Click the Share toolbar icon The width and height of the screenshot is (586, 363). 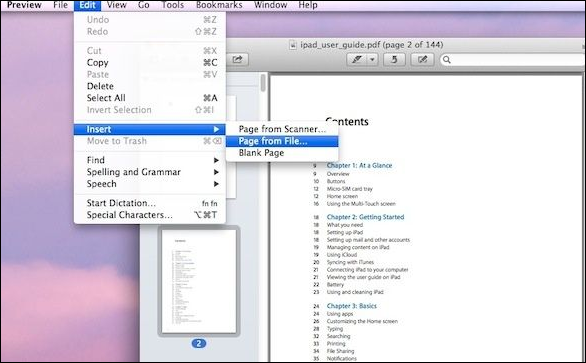238,59
